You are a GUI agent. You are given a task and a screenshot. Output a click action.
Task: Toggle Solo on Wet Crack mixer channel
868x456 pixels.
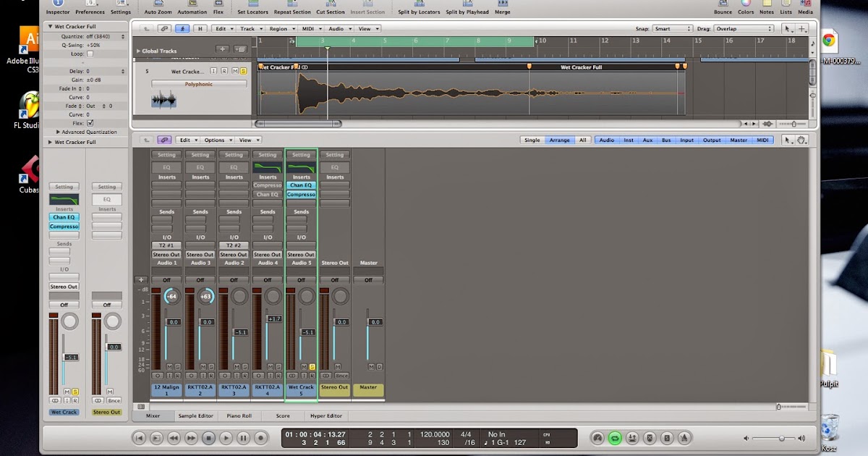(x=312, y=367)
